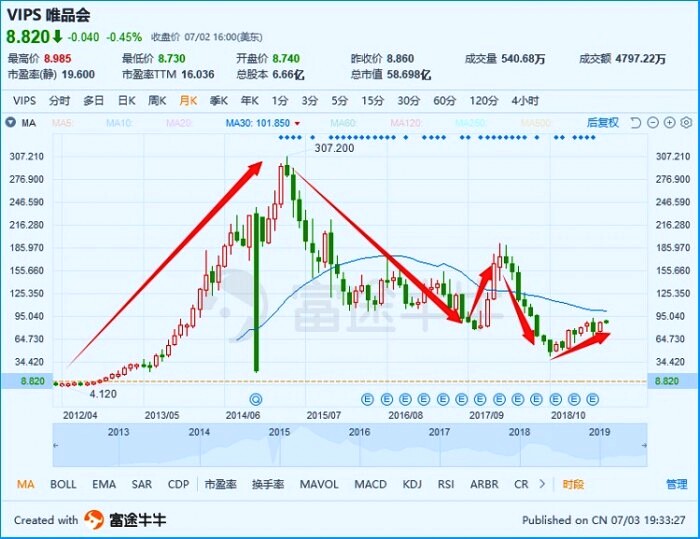Screen dimensions: 700x539
Task: Select RSI sub-indicator
Action: coord(446,484)
